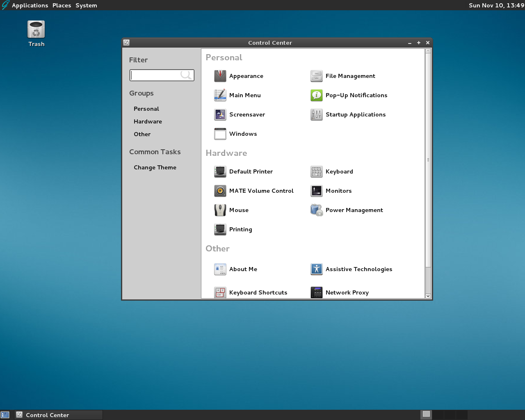Select the Other group link in the sidebar
This screenshot has width=525, height=420.
[142, 134]
